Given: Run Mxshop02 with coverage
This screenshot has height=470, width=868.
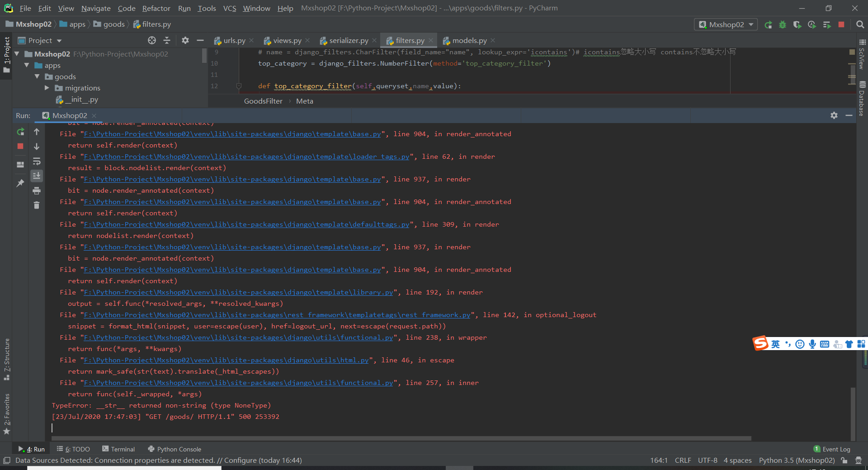Looking at the screenshot, I should click(x=797, y=25).
